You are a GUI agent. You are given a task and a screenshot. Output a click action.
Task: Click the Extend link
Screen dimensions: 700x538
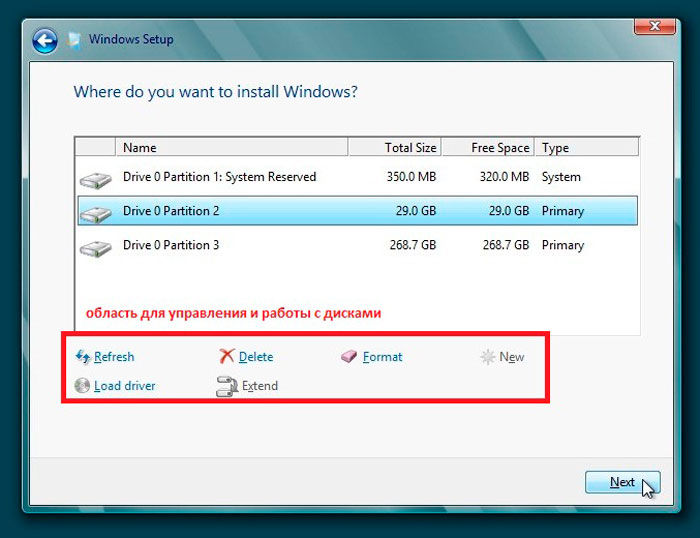pos(260,386)
